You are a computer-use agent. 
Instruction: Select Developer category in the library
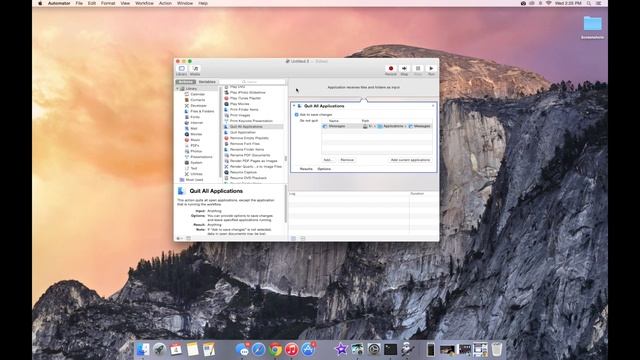[x=198, y=106]
